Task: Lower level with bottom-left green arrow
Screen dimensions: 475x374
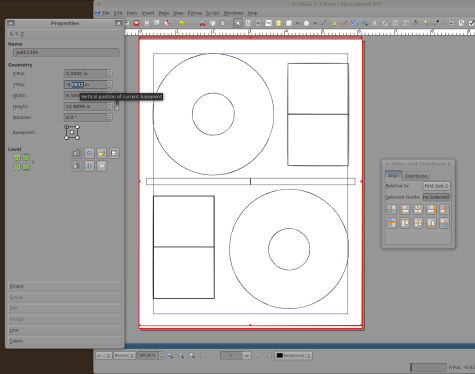Action: click(x=17, y=166)
